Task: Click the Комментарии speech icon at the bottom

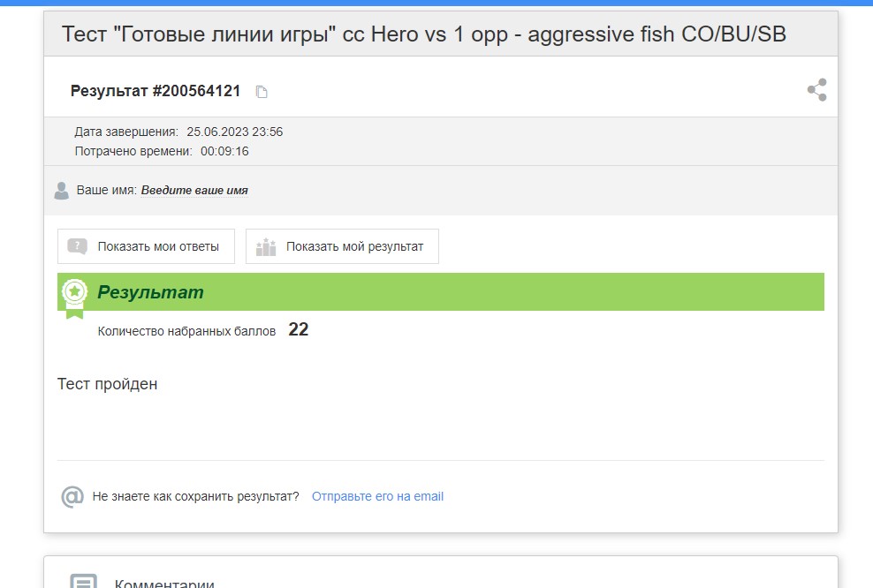Action: click(84, 581)
